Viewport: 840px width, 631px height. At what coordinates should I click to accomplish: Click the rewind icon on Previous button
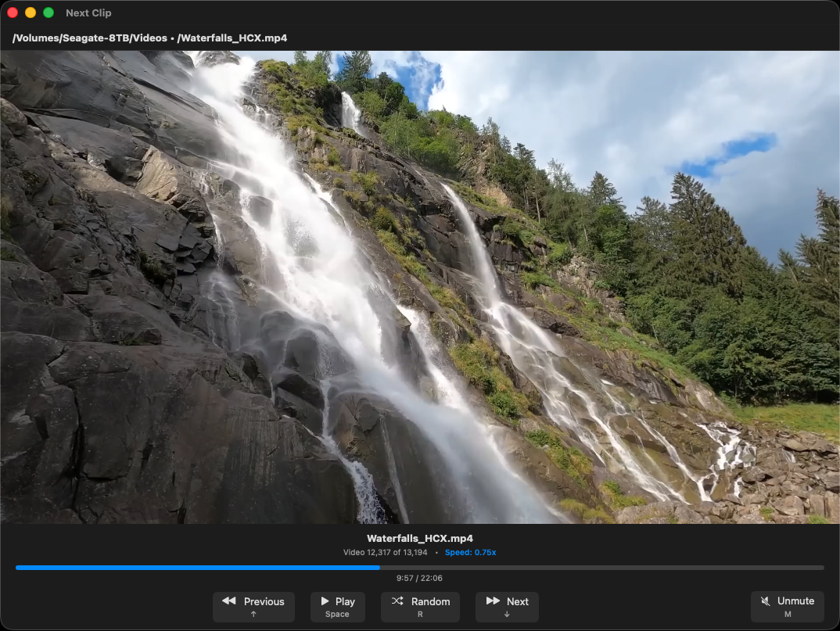click(x=228, y=601)
